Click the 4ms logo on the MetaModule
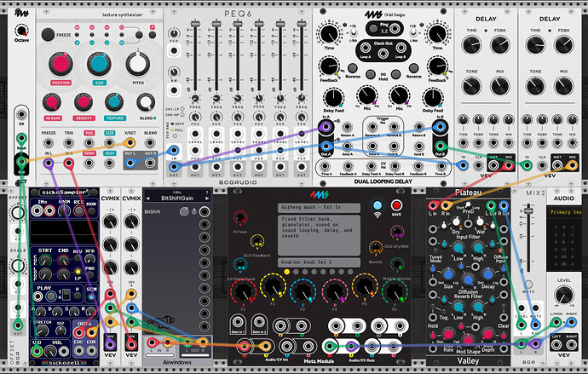This screenshot has height=374, width=588. (319, 194)
